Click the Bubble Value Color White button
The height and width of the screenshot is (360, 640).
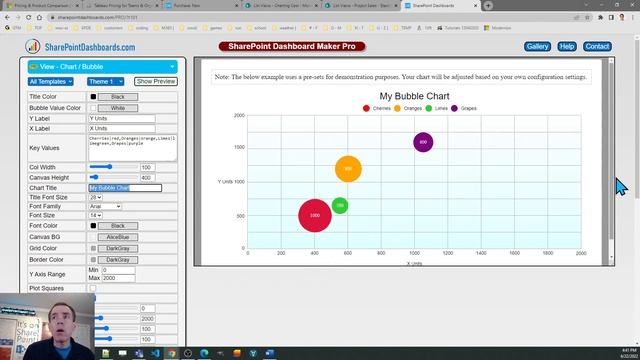118,108
